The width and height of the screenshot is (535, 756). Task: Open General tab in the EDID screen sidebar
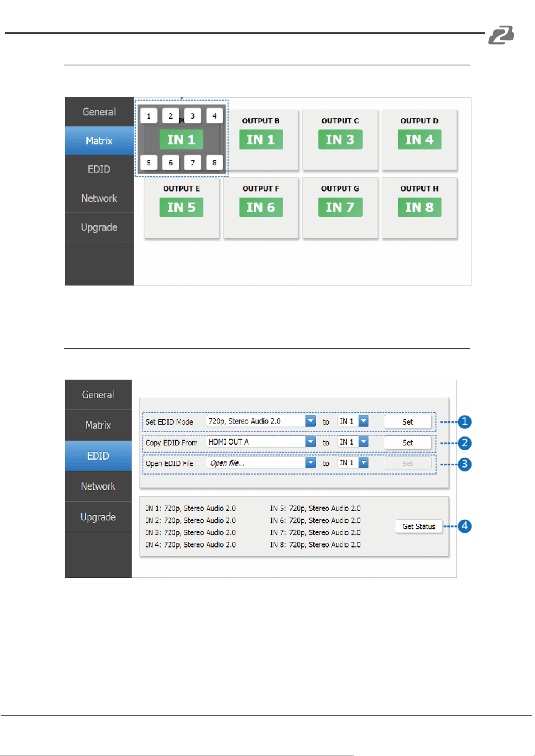point(98,395)
